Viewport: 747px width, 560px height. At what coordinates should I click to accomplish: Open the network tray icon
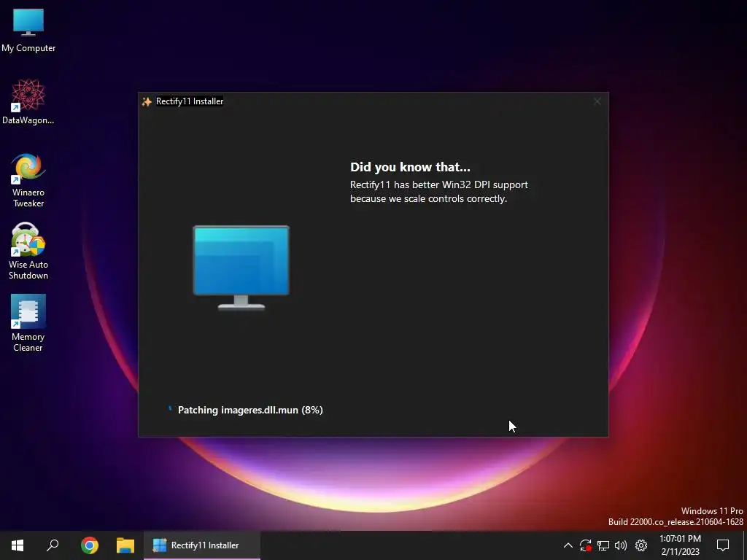pyautogui.click(x=603, y=545)
